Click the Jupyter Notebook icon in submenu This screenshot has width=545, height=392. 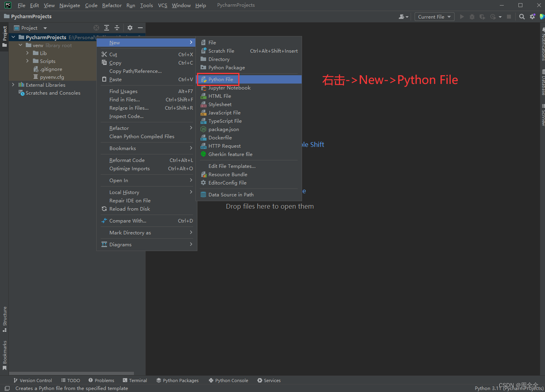(x=204, y=88)
